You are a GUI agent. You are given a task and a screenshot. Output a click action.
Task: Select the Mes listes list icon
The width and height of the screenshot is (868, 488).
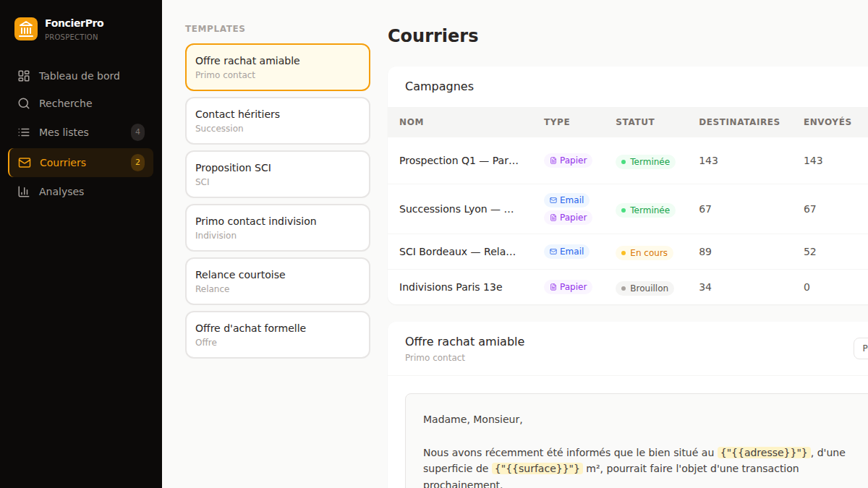tap(24, 132)
